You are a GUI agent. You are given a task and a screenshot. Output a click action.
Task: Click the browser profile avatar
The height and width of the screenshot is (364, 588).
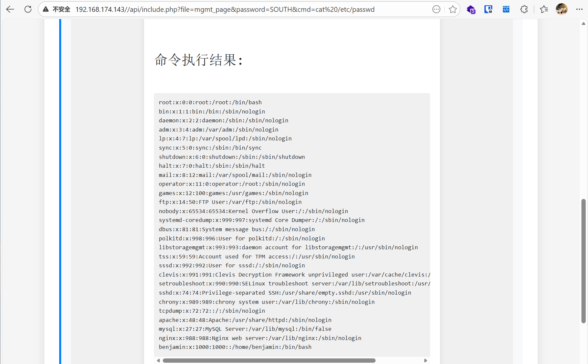point(562,9)
